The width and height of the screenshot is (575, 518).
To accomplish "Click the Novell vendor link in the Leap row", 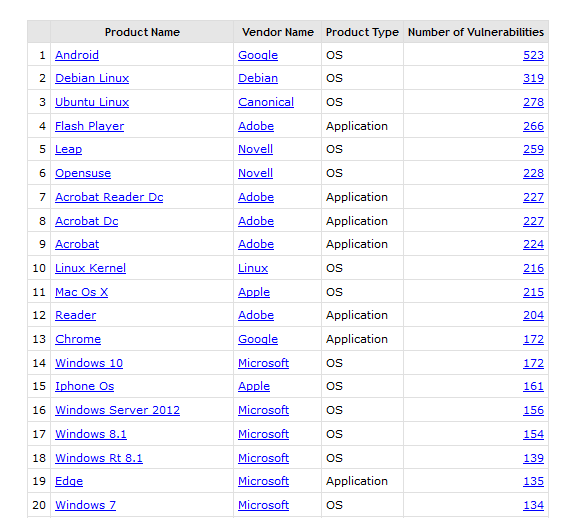I will click(x=256, y=149).
